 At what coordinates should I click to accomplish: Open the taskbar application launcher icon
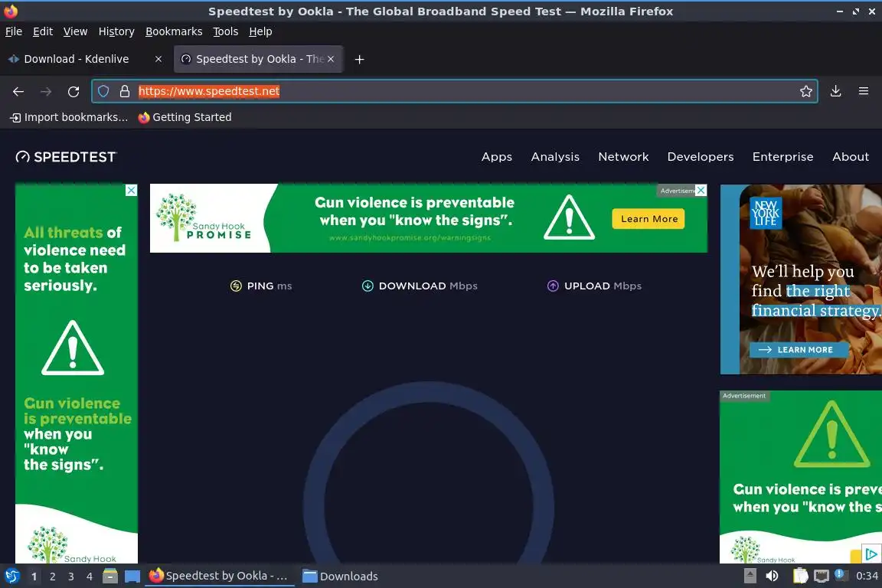(11, 576)
